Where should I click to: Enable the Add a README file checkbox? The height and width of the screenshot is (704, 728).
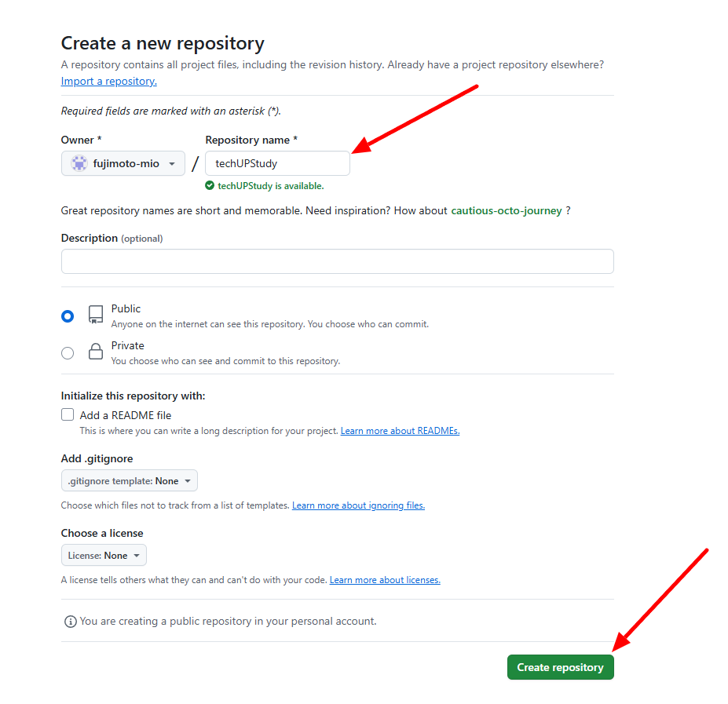[x=68, y=415]
